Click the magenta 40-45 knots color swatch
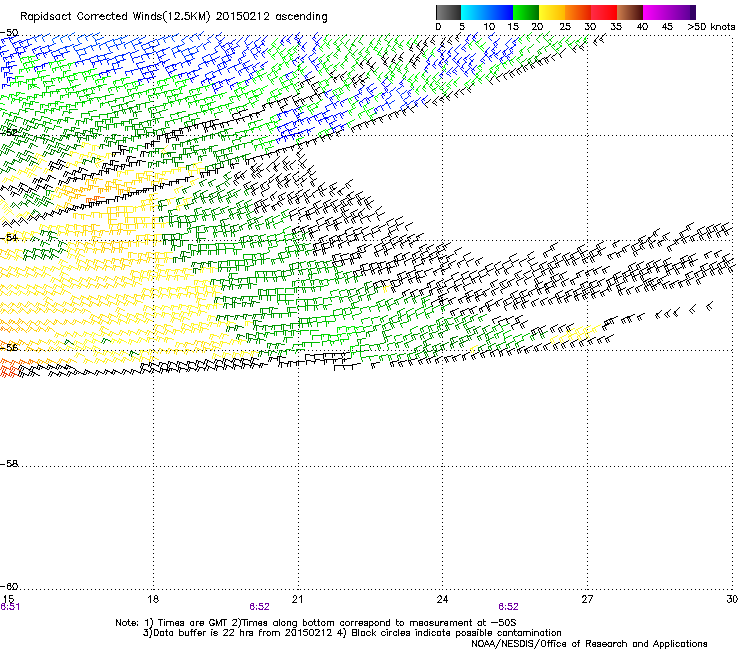 tap(656, 12)
